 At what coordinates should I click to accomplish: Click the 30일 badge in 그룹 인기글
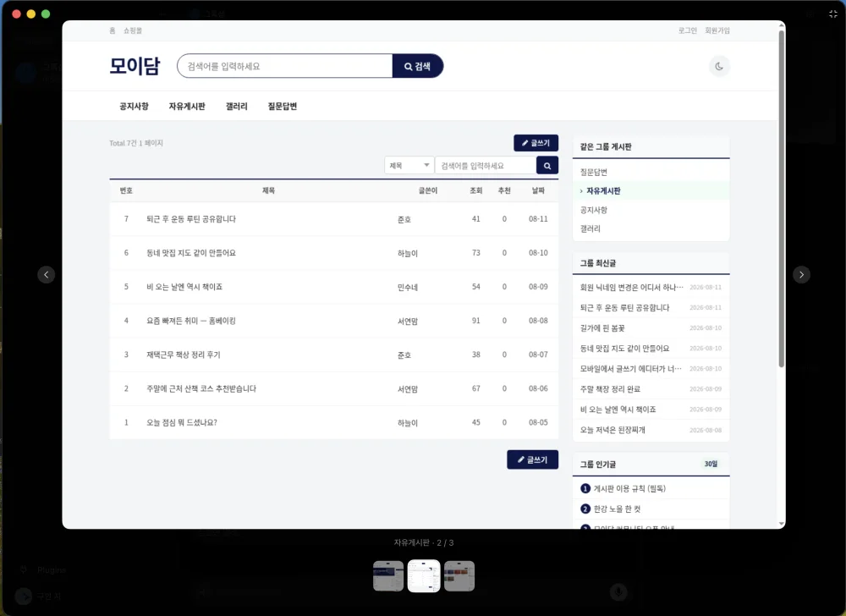coord(711,464)
